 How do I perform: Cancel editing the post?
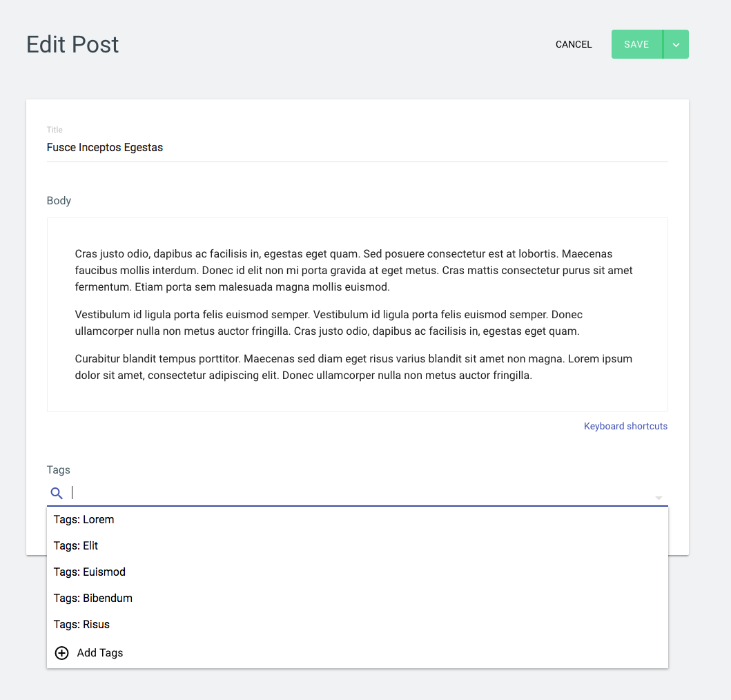pos(574,44)
